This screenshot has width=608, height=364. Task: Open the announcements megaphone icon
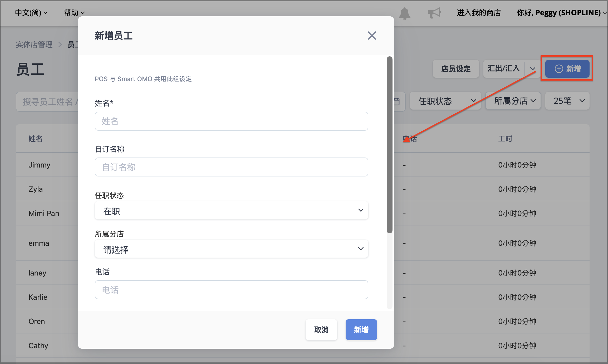coord(434,13)
